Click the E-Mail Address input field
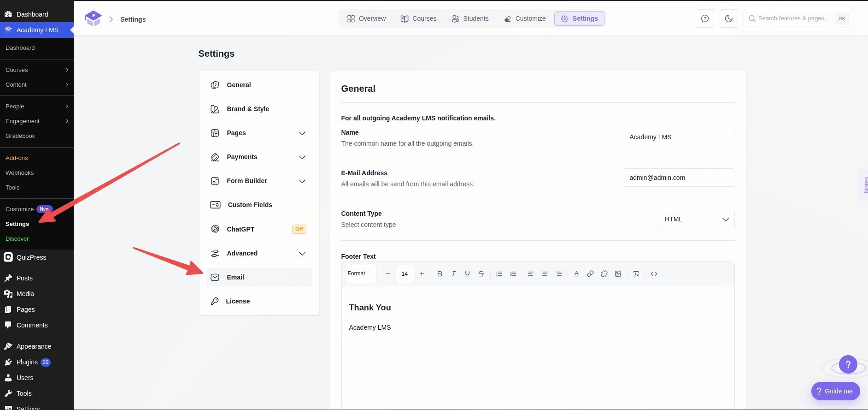The height and width of the screenshot is (410, 868). click(679, 178)
